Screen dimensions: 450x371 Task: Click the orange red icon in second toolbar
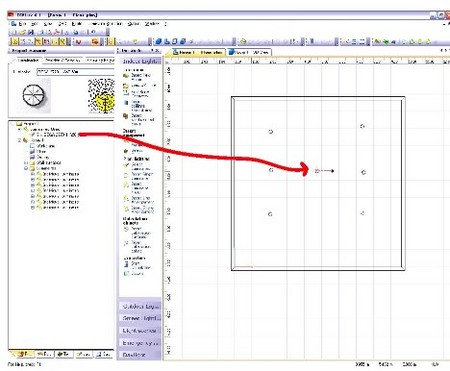coord(95,42)
